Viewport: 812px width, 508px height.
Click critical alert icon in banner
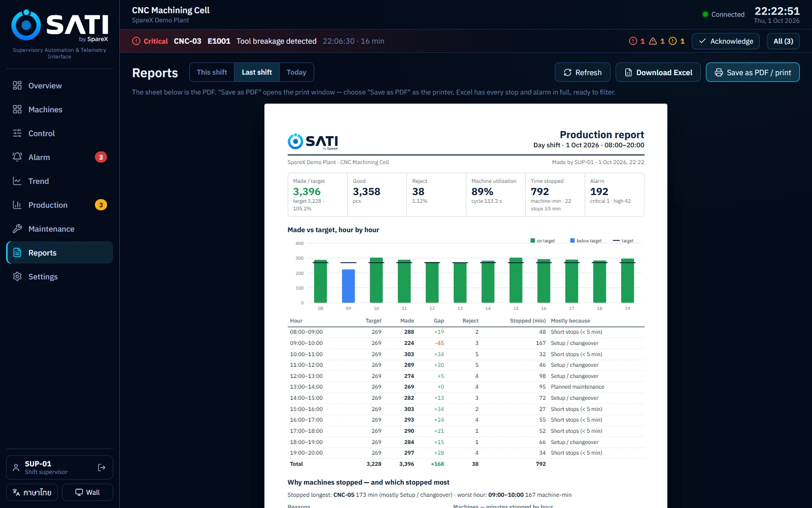(136, 41)
